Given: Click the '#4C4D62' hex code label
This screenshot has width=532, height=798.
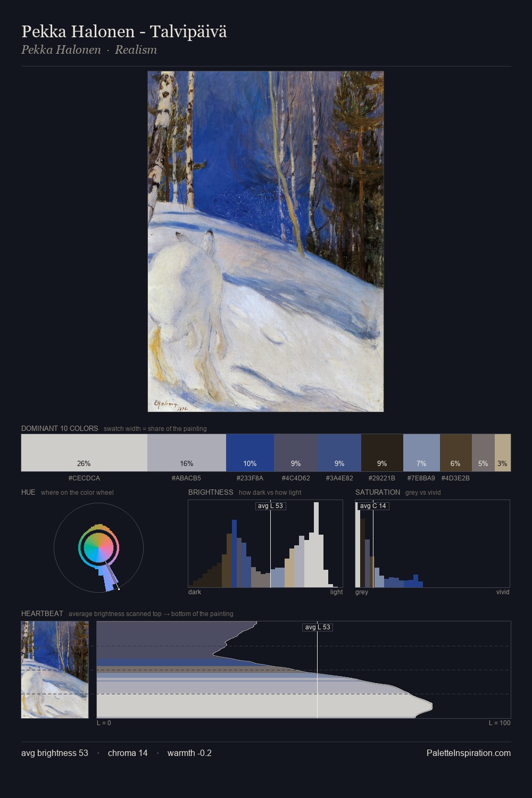Looking at the screenshot, I should point(296,478).
